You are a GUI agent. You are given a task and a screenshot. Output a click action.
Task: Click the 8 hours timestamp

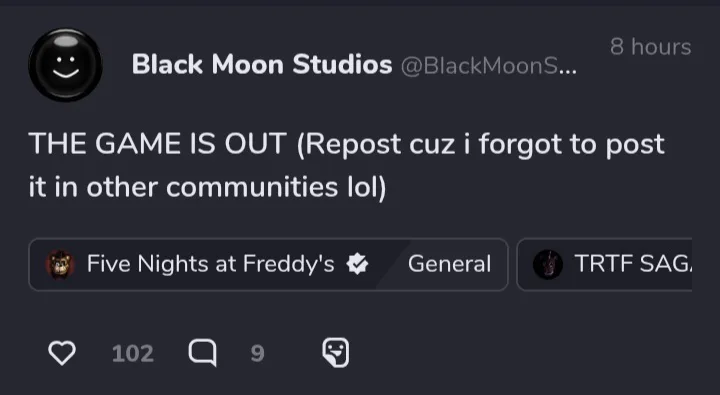651,47
